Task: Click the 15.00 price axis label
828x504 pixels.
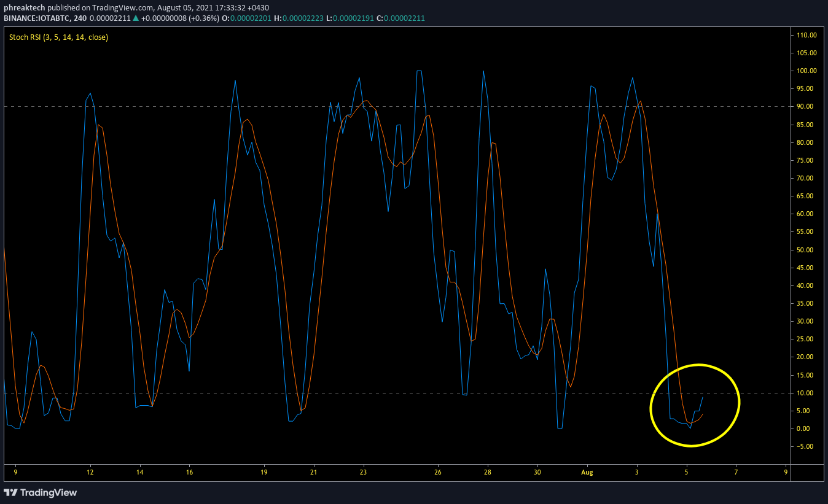Action: coord(806,375)
